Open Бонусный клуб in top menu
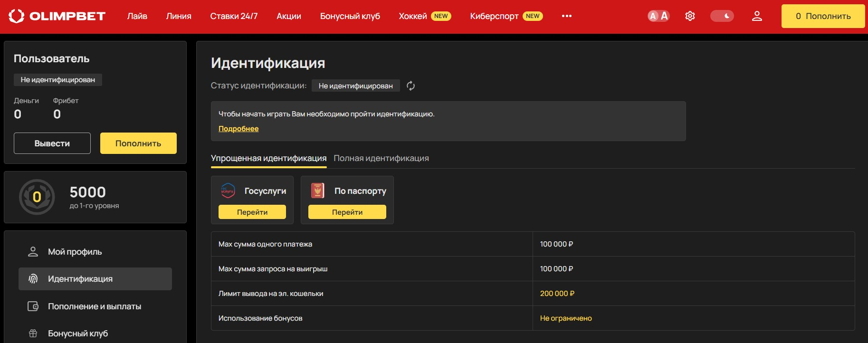 [350, 16]
